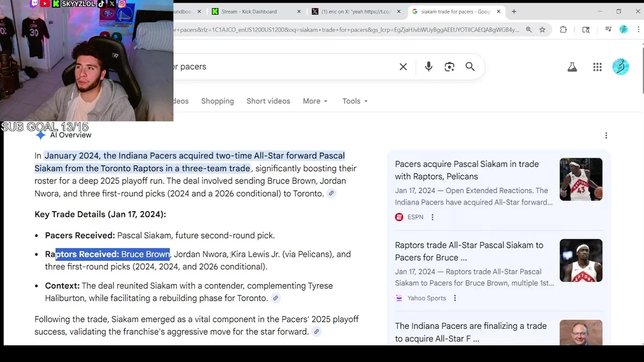Open Google Lens image search icon
This screenshot has width=644, height=362.
449,66
